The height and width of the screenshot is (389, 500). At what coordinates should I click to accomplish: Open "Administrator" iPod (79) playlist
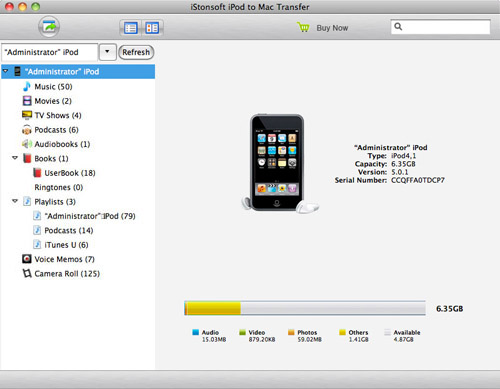(x=90, y=216)
